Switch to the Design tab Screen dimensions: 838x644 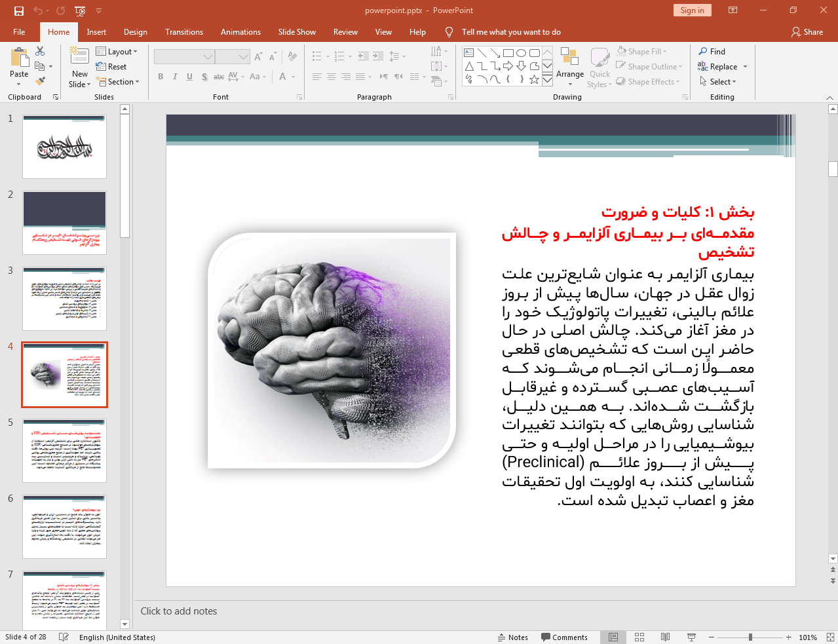point(136,32)
